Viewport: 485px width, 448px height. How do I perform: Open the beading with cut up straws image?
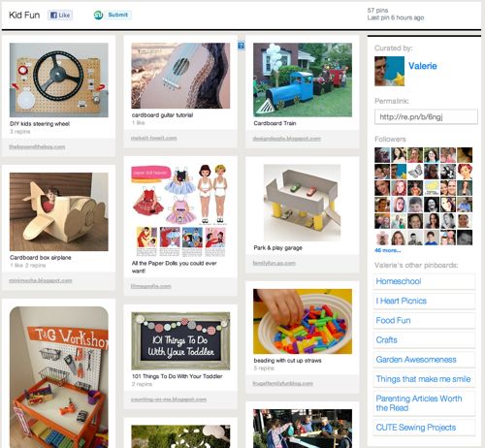coord(303,321)
